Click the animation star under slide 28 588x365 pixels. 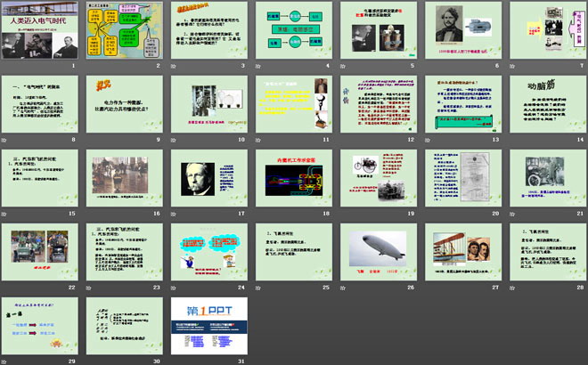coord(512,288)
